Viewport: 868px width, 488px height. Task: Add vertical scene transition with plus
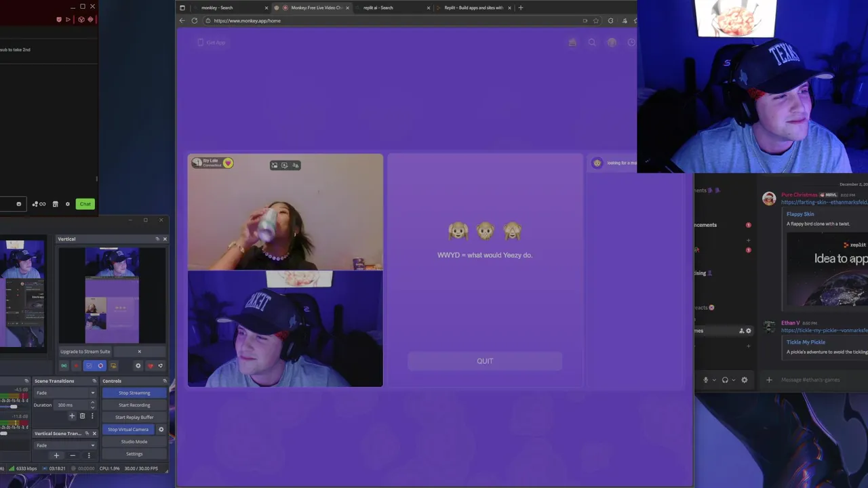point(56,455)
